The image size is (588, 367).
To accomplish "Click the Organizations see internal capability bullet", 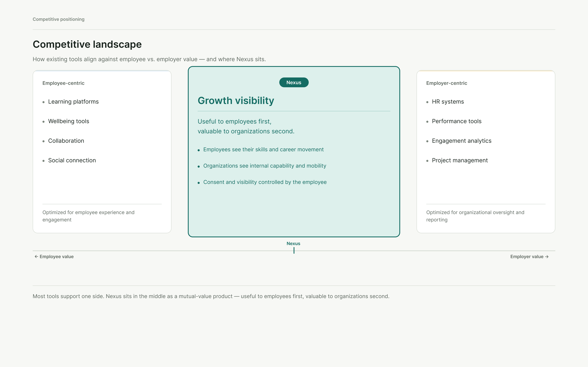I will pyautogui.click(x=262, y=166).
